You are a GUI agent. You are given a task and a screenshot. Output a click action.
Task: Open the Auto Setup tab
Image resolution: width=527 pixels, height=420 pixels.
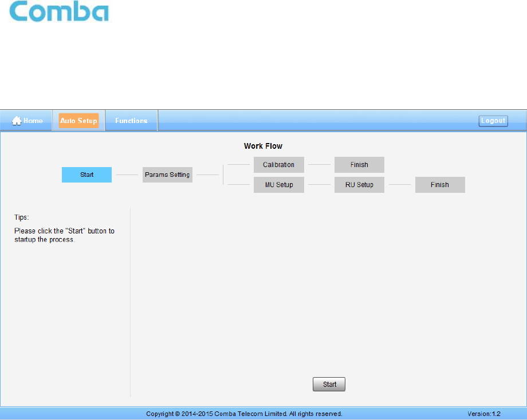pyautogui.click(x=78, y=121)
